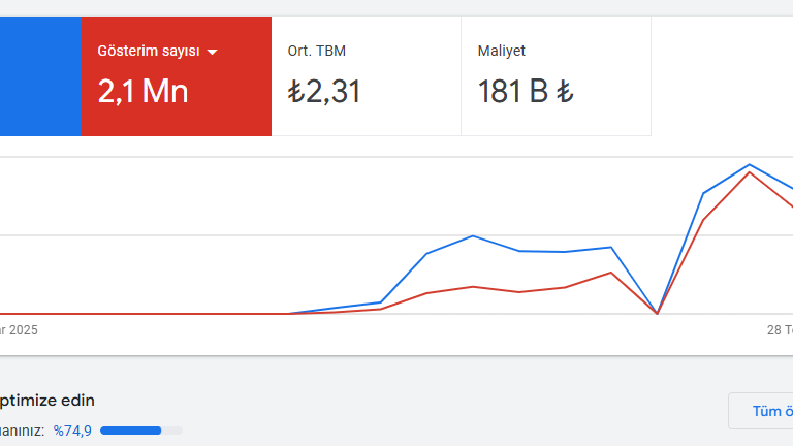Select the red Gösterim sayısı metric card
The height and width of the screenshot is (446, 793).
click(177, 76)
